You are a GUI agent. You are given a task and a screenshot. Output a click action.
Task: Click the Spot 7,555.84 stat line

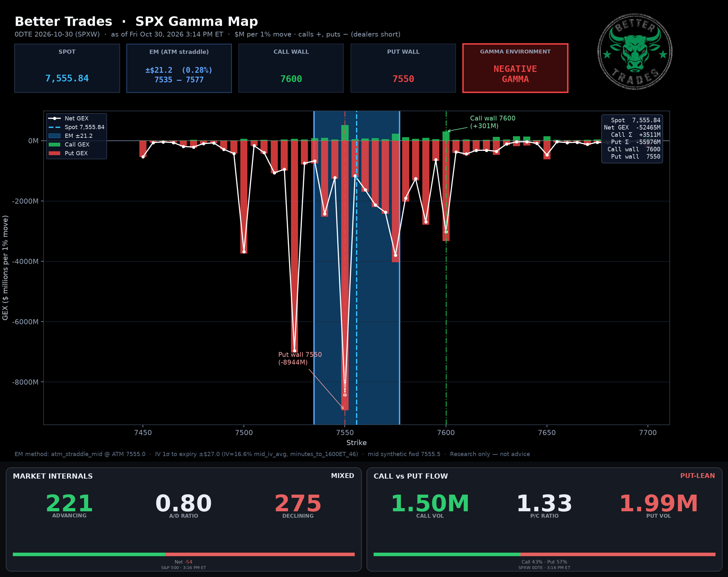click(x=635, y=120)
